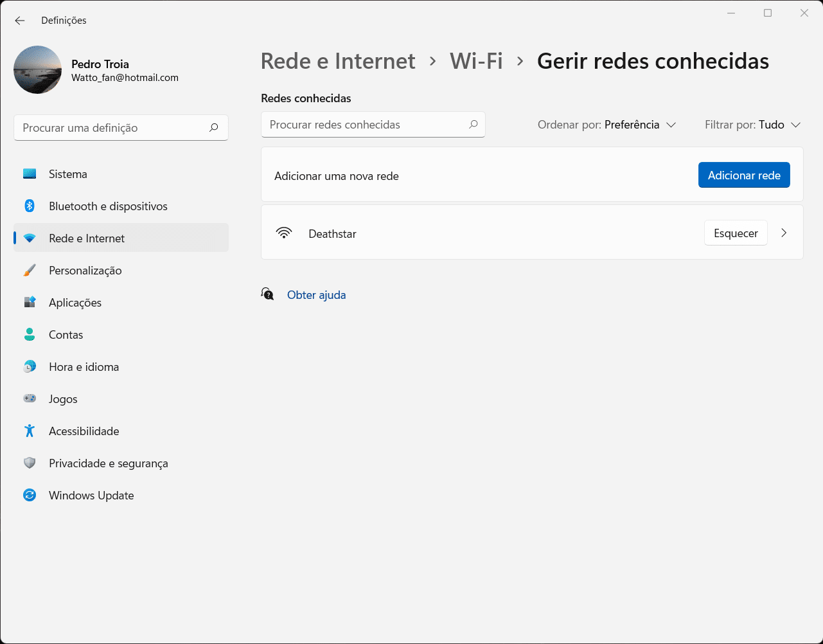Go to Acessibilidade settings

[84, 431]
